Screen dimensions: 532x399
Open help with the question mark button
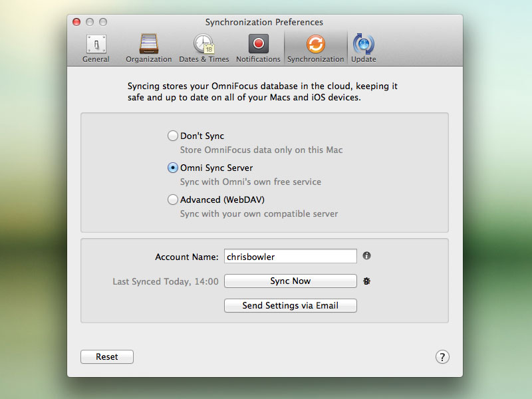point(442,357)
